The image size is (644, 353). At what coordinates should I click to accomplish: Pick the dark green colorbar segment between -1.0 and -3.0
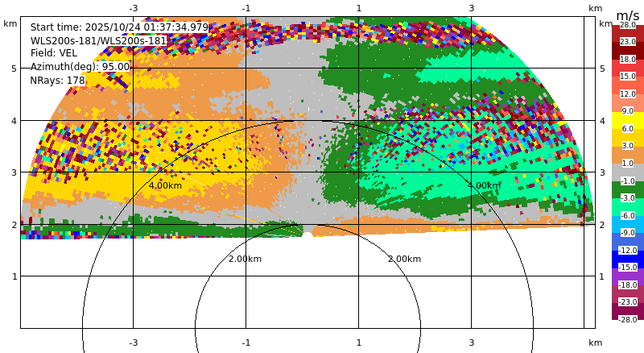click(628, 189)
